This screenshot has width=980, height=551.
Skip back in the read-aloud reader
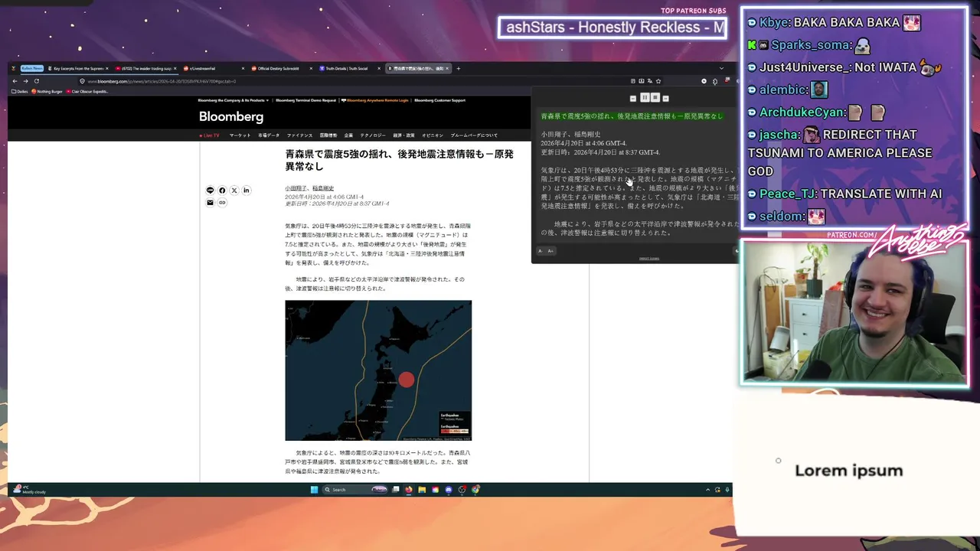pos(633,98)
